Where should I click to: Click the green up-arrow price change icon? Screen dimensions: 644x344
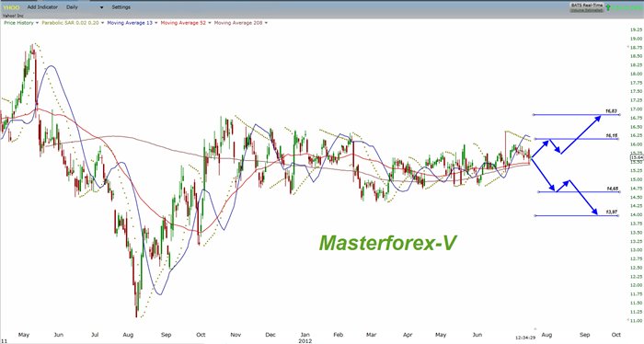[x=608, y=7]
